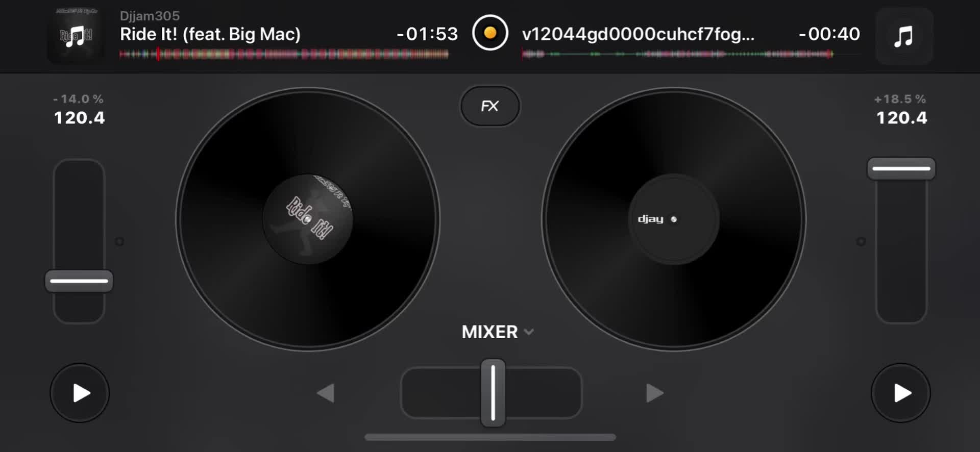The width and height of the screenshot is (980, 452).
Task: Click the right deck tempo slider handle
Action: [901, 168]
